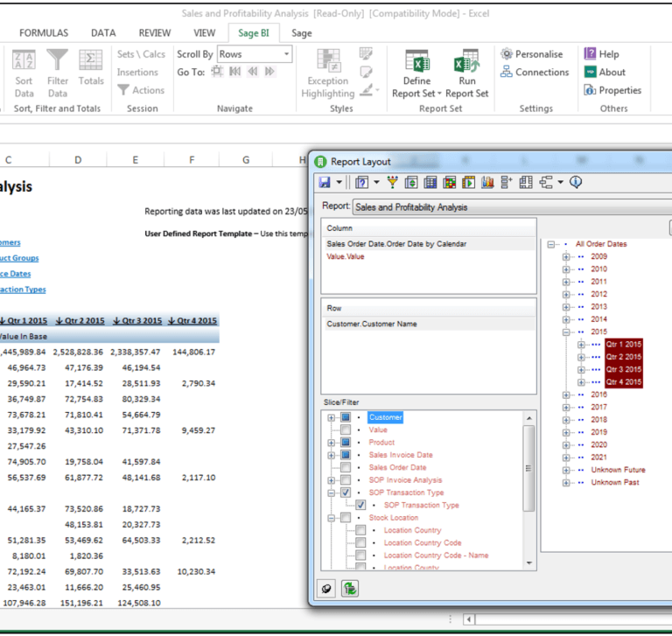Check the Location Country checkbox
672x636 pixels.
tap(360, 530)
